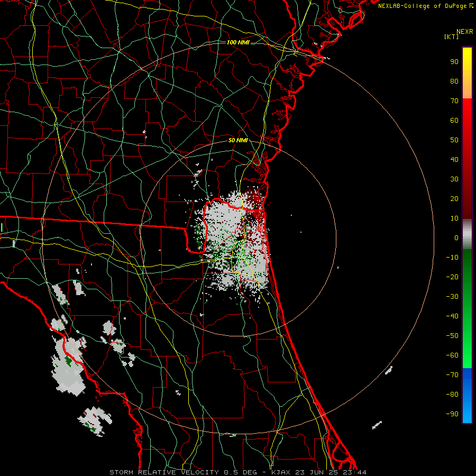
Task: Click the 50 NMI range ring label
Action: click(x=238, y=140)
